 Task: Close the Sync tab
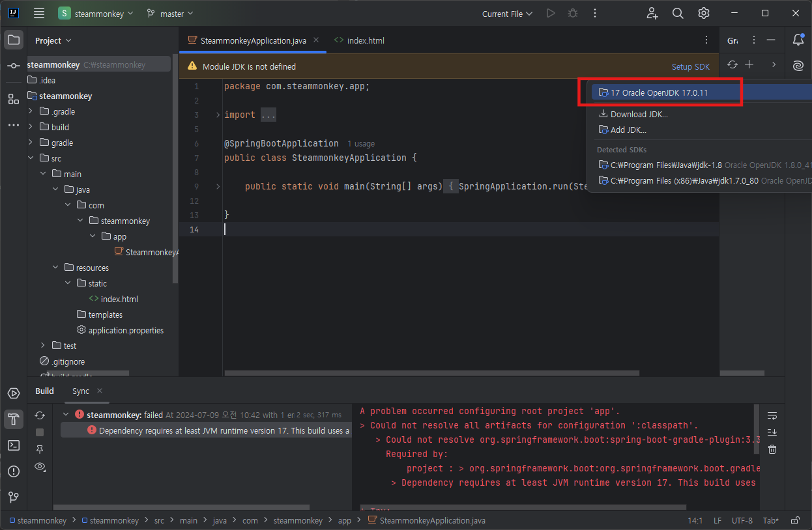click(x=100, y=391)
